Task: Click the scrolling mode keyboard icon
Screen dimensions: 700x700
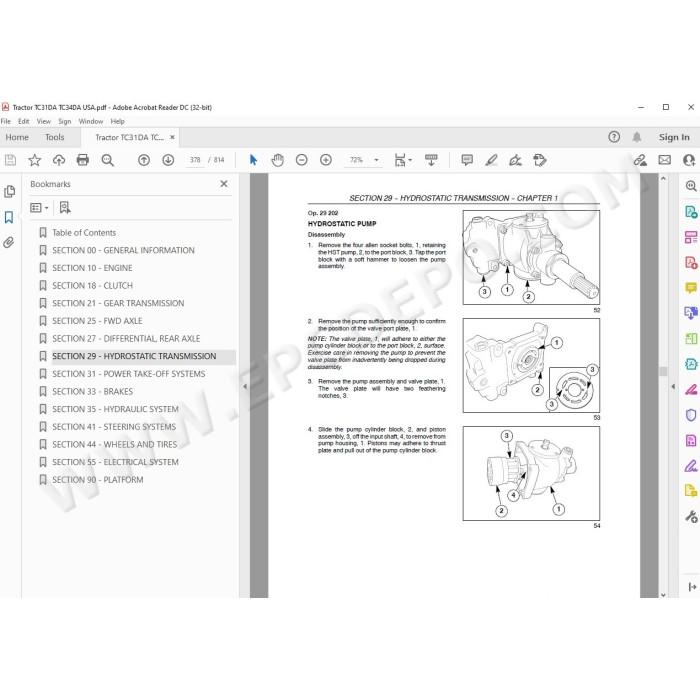Action: coord(431,160)
